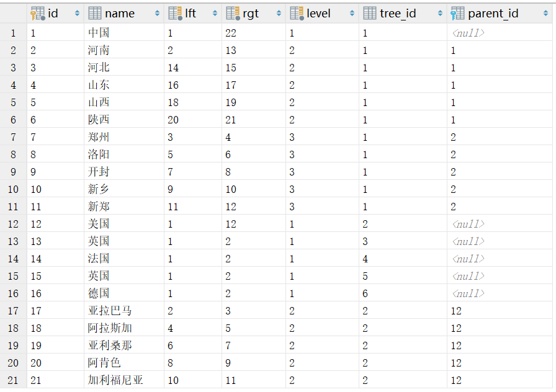Select level value 2 in 阿肯色 row
The height and width of the screenshot is (392, 556).
click(x=322, y=363)
